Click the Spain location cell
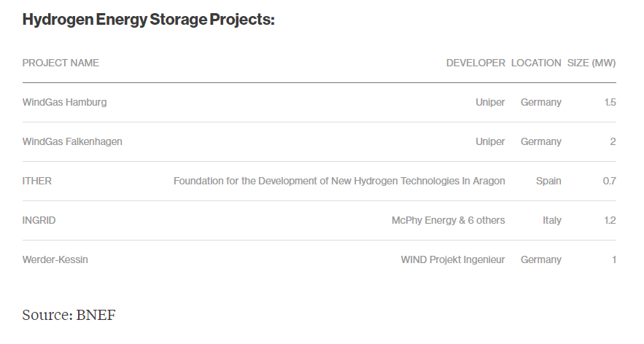 548,181
